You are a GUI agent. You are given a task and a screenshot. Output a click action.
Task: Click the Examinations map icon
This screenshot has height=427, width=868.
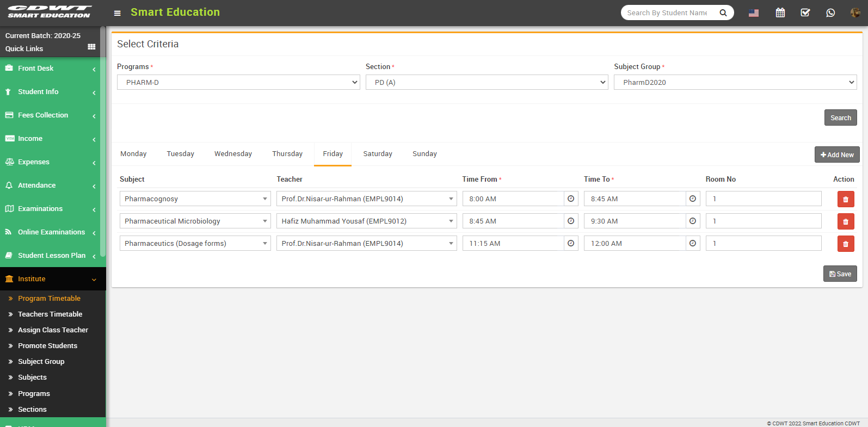(9, 208)
